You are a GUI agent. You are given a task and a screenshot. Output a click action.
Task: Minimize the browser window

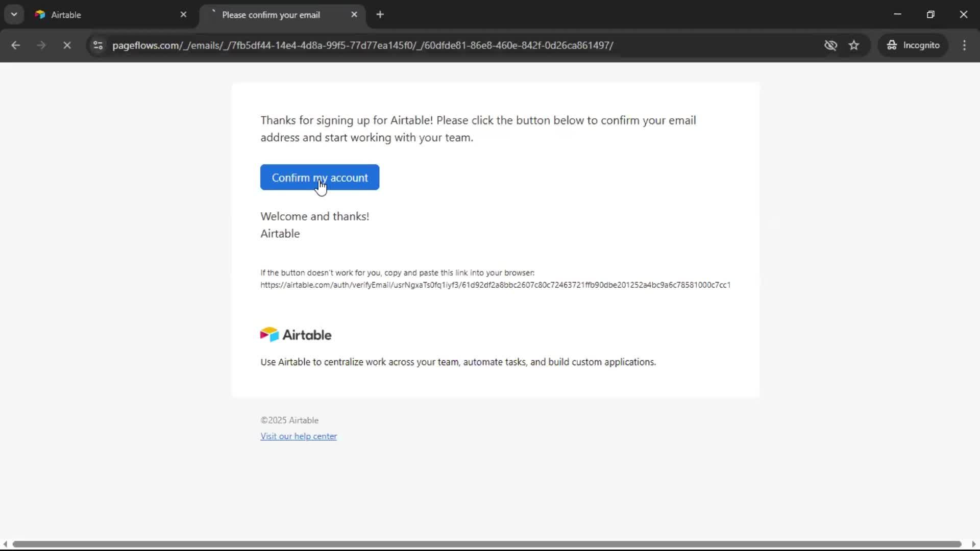[897, 14]
